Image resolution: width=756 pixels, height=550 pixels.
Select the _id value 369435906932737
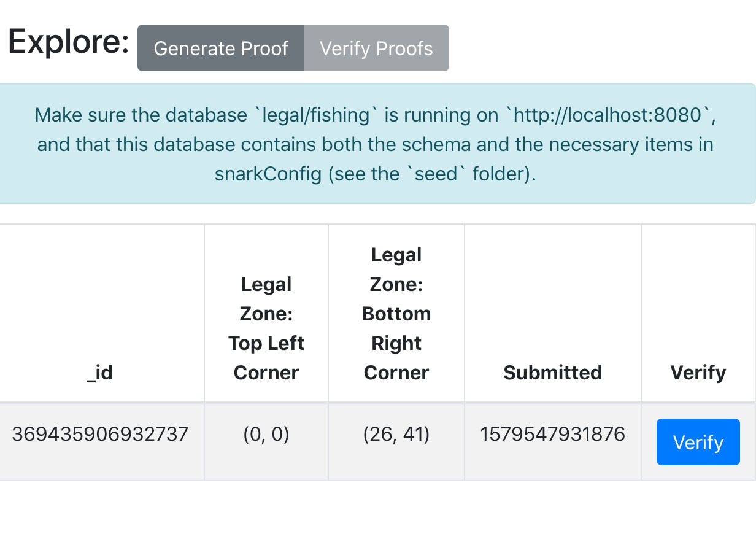(100, 435)
